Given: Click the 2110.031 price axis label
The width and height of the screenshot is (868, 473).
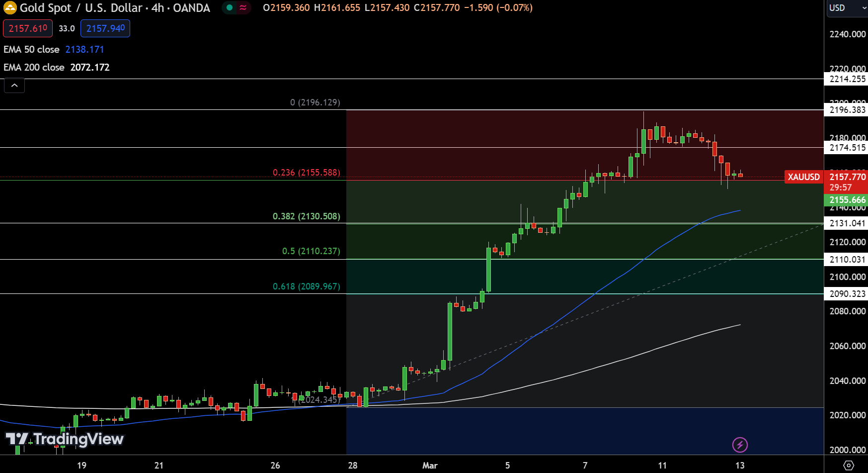Looking at the screenshot, I should point(847,259).
